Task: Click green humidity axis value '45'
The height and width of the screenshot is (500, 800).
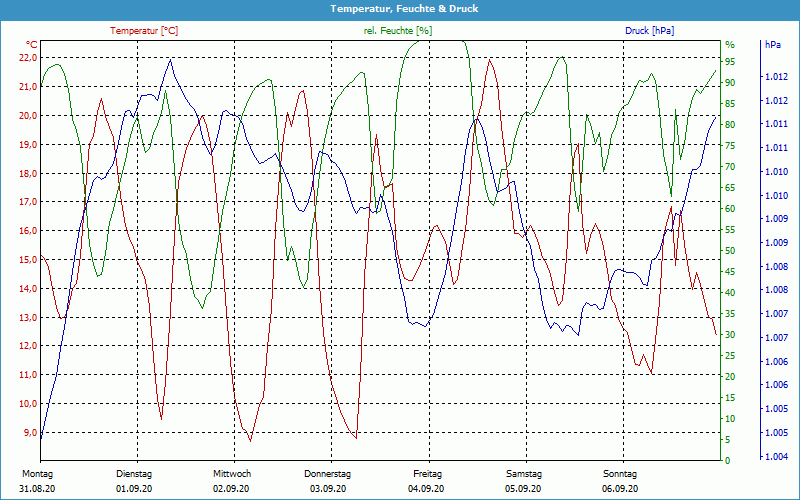Action: coord(730,271)
